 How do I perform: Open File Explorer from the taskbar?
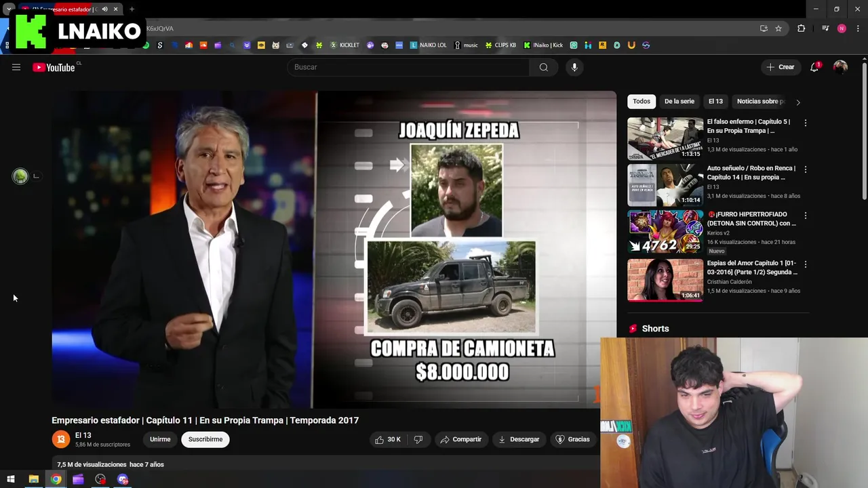[33, 479]
